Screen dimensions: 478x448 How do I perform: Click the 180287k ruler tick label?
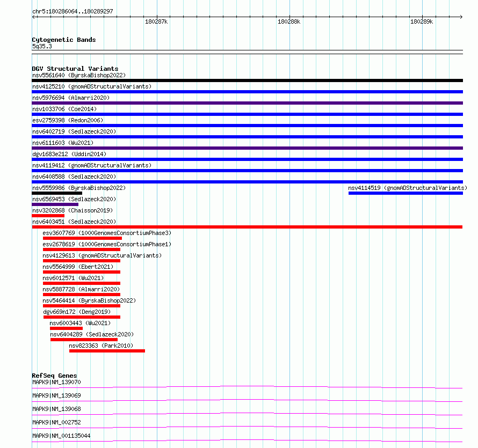coord(156,21)
